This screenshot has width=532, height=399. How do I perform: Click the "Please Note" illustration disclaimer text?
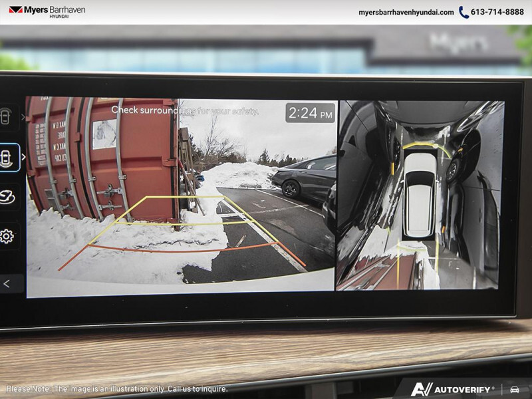click(x=117, y=389)
